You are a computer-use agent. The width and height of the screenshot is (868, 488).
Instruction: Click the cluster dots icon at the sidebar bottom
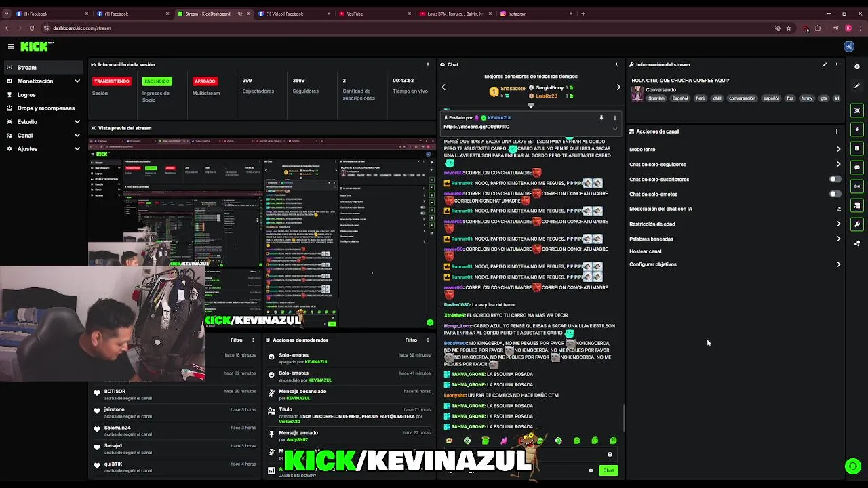point(857,243)
